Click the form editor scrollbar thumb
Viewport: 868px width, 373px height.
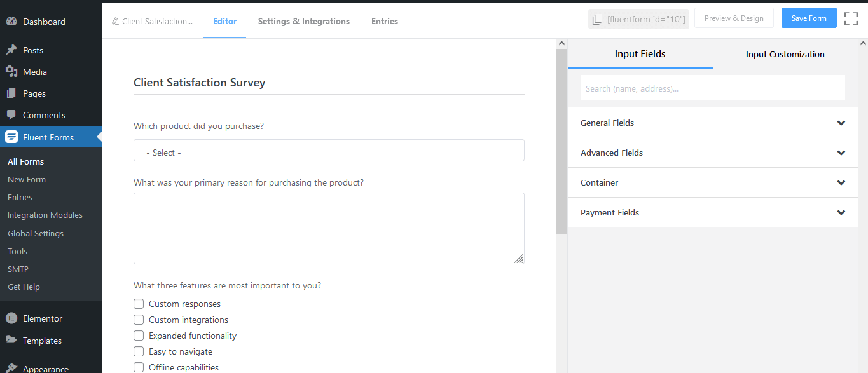pos(561,141)
